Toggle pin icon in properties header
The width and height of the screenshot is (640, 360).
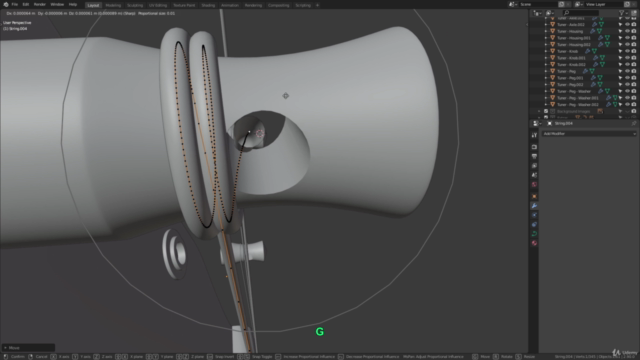(x=633, y=123)
